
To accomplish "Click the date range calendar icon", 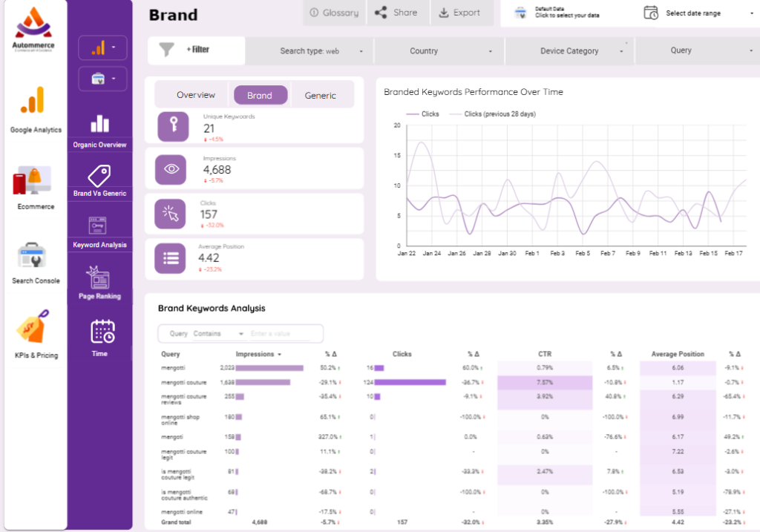I will pos(651,13).
